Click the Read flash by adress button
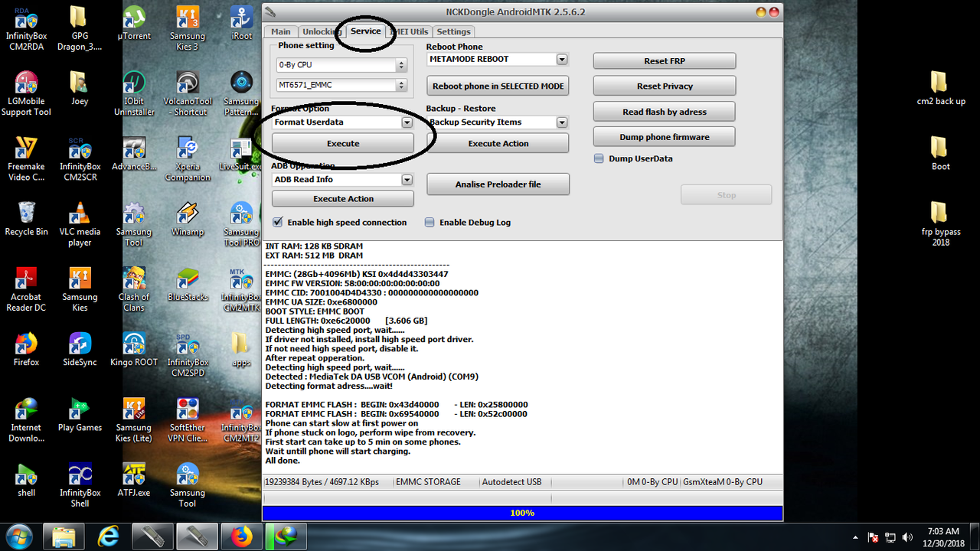The height and width of the screenshot is (551, 980). (x=665, y=112)
